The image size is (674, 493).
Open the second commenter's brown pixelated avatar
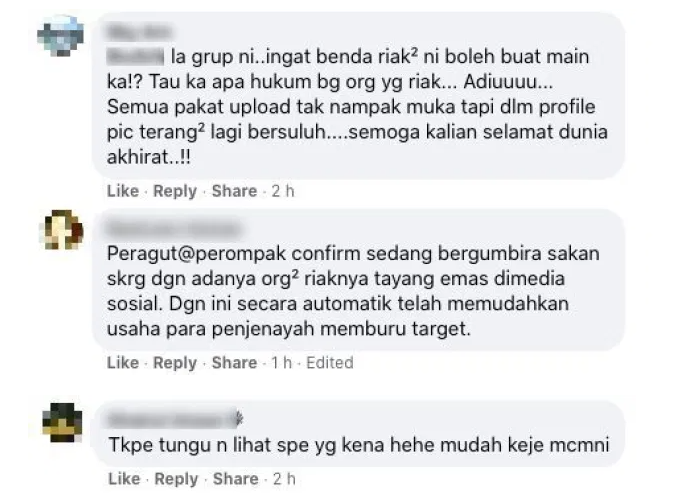61,230
